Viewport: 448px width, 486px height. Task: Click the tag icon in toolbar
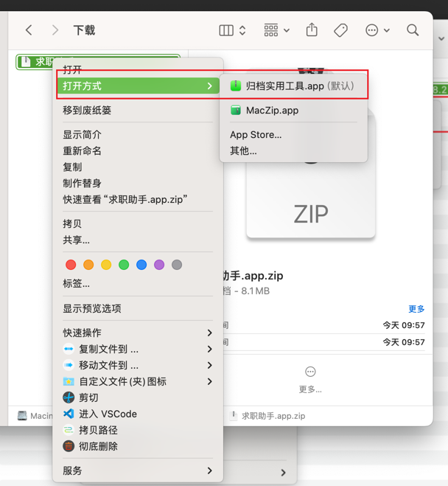340,30
